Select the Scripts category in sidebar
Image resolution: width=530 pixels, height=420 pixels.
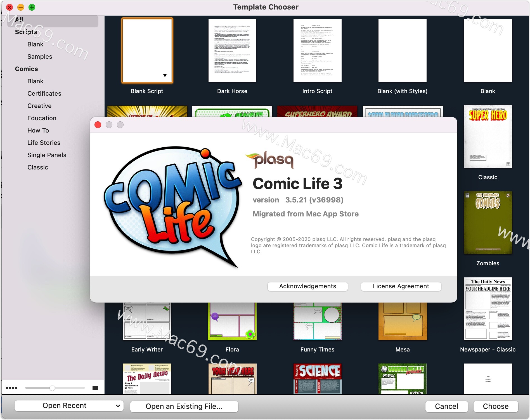(x=26, y=32)
